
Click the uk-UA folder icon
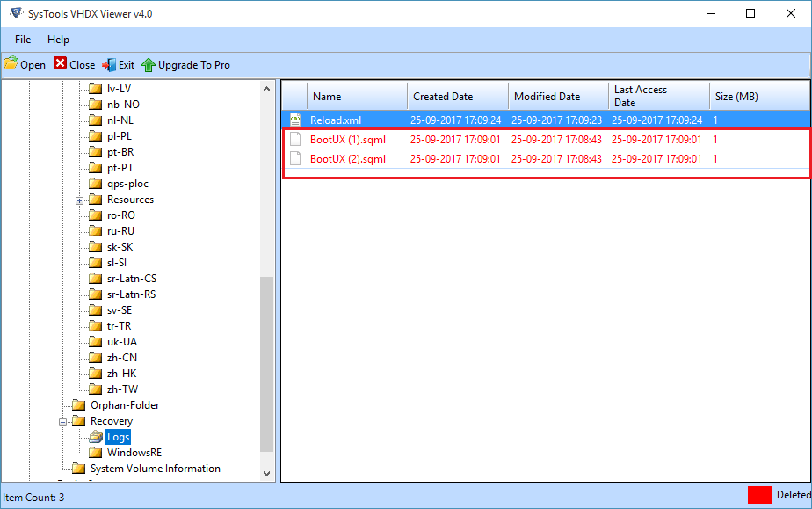95,342
